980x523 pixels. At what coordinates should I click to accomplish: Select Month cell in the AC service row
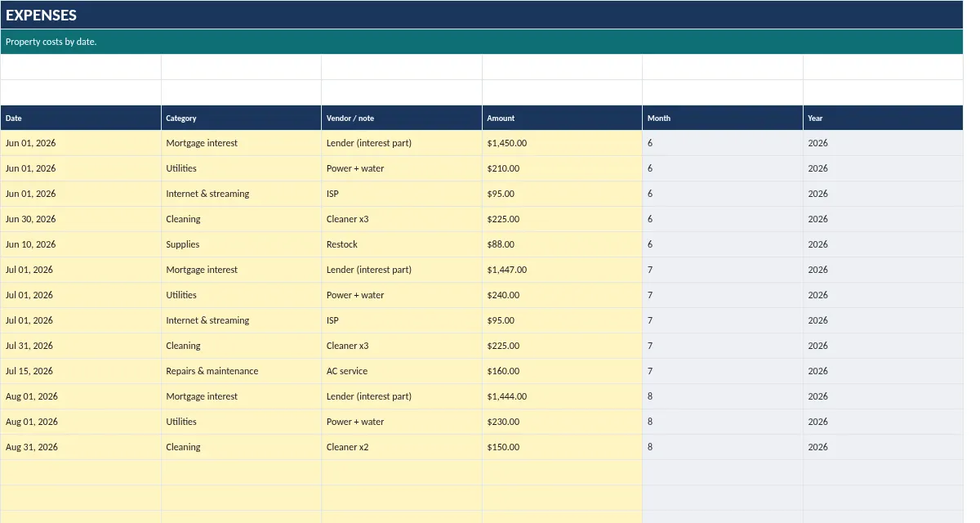pos(723,371)
